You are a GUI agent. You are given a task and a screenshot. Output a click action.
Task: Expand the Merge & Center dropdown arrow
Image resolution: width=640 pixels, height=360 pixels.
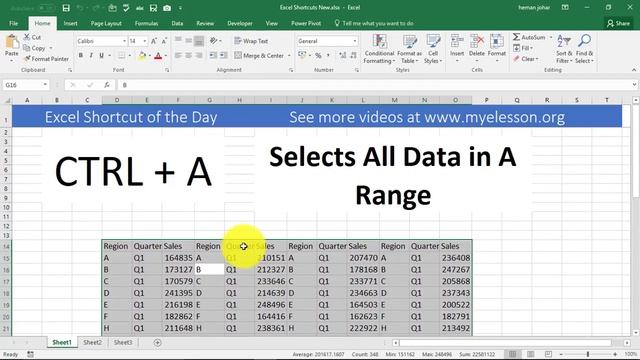click(x=289, y=56)
